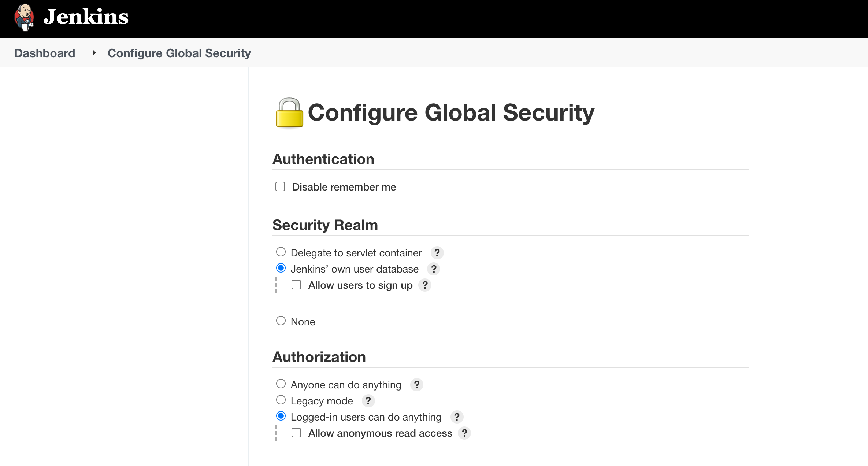The height and width of the screenshot is (466, 868).
Task: Click the Configure Global Security page title
Action: click(x=451, y=112)
